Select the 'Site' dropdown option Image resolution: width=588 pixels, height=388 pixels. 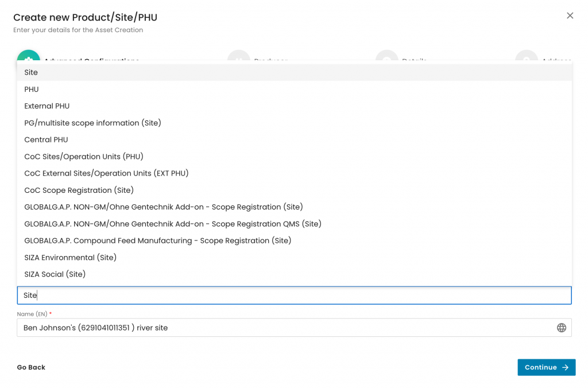pos(31,72)
